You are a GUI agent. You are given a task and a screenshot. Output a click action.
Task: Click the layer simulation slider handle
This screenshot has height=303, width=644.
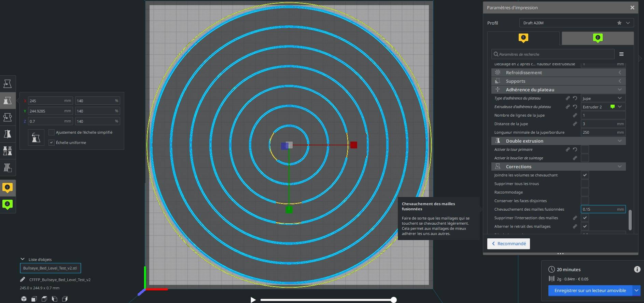(394, 300)
